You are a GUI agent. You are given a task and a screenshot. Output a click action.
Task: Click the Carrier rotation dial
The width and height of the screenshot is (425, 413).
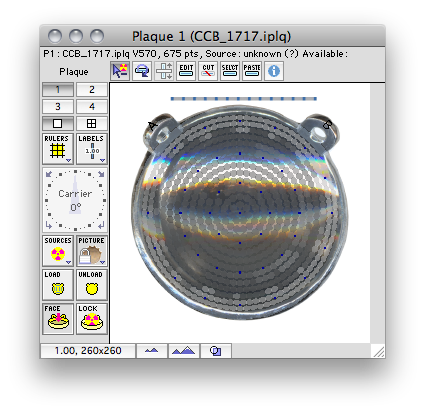click(x=75, y=200)
